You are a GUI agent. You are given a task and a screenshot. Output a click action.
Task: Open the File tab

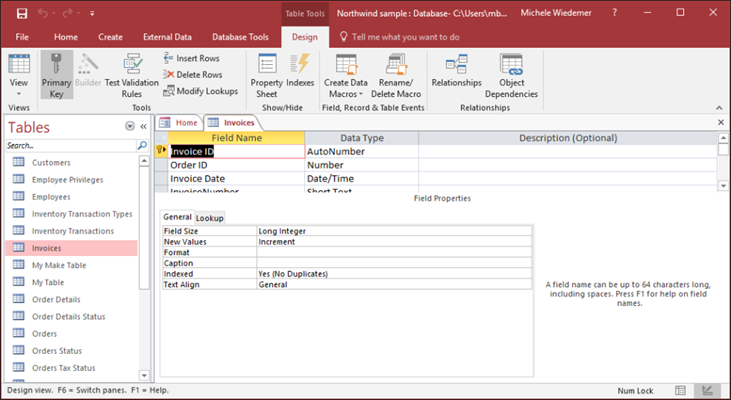point(22,37)
